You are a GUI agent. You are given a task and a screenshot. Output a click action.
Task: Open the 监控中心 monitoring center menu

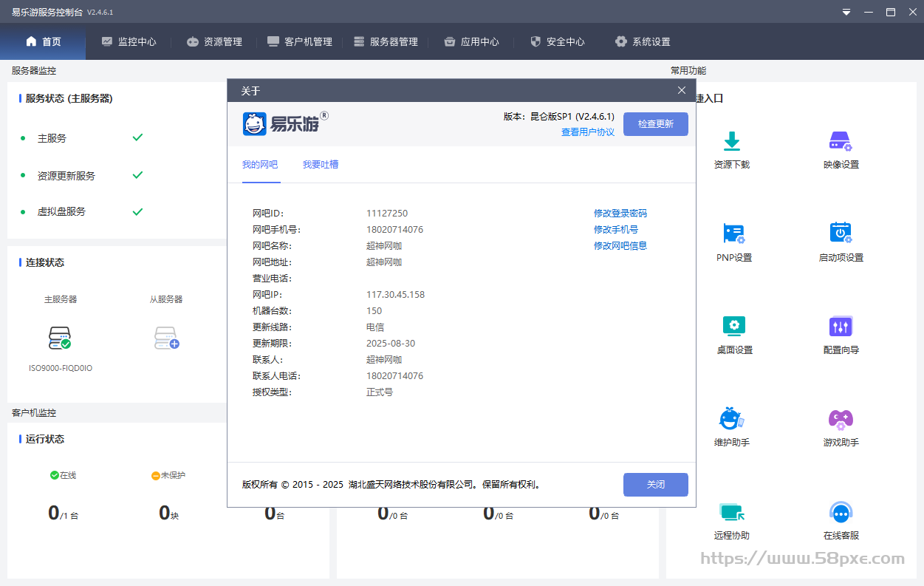129,42
